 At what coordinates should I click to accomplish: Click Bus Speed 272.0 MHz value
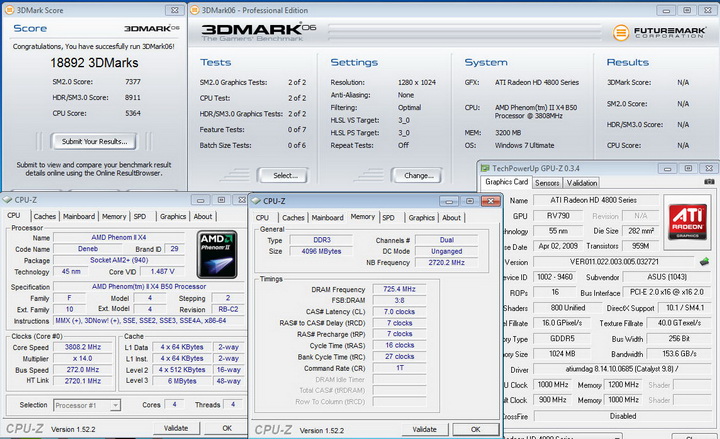83,370
